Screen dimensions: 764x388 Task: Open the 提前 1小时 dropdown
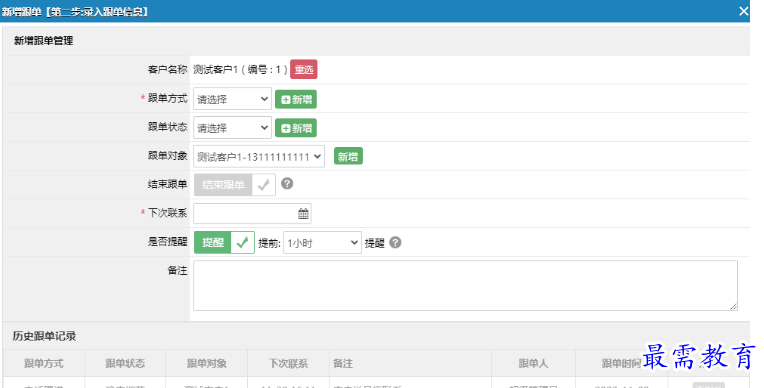click(322, 242)
